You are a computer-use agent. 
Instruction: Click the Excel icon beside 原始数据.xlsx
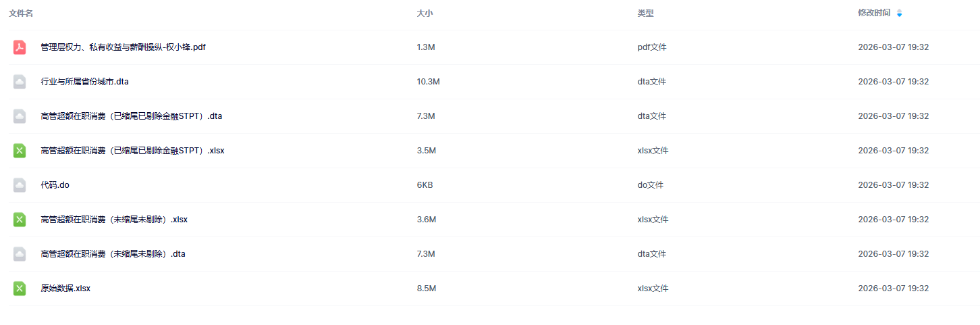[x=20, y=289]
